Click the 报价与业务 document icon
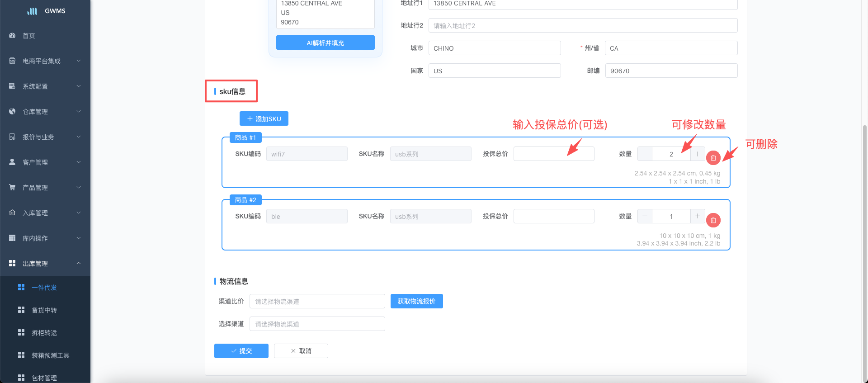 pyautogui.click(x=12, y=137)
